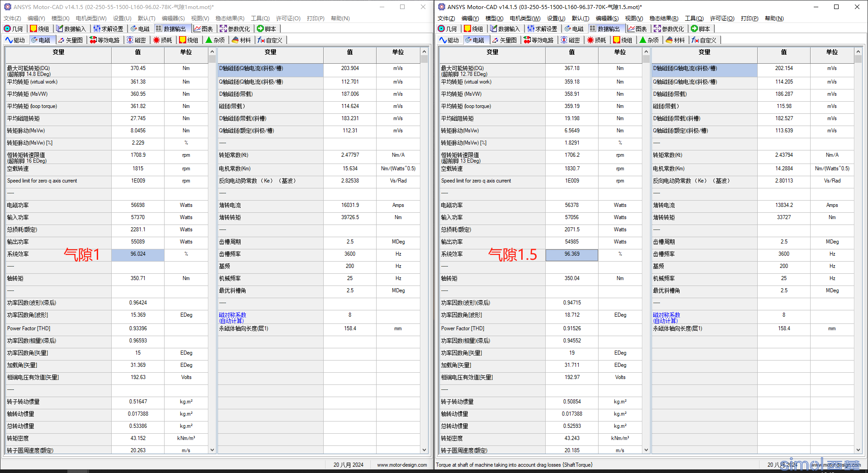Image resolution: width=868 pixels, height=473 pixels.
Task: Click 磁对称系数 link in left window
Action: tap(232, 318)
